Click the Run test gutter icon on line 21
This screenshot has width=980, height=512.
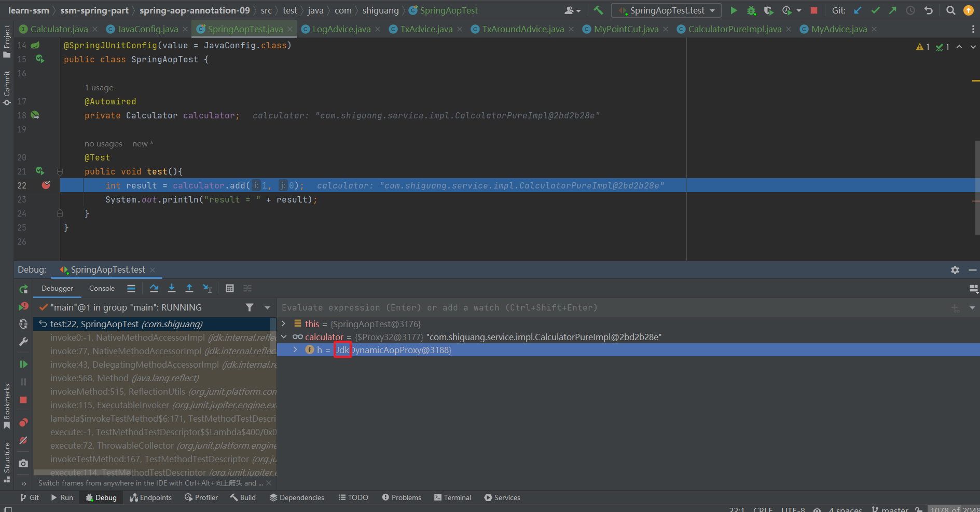(x=39, y=171)
